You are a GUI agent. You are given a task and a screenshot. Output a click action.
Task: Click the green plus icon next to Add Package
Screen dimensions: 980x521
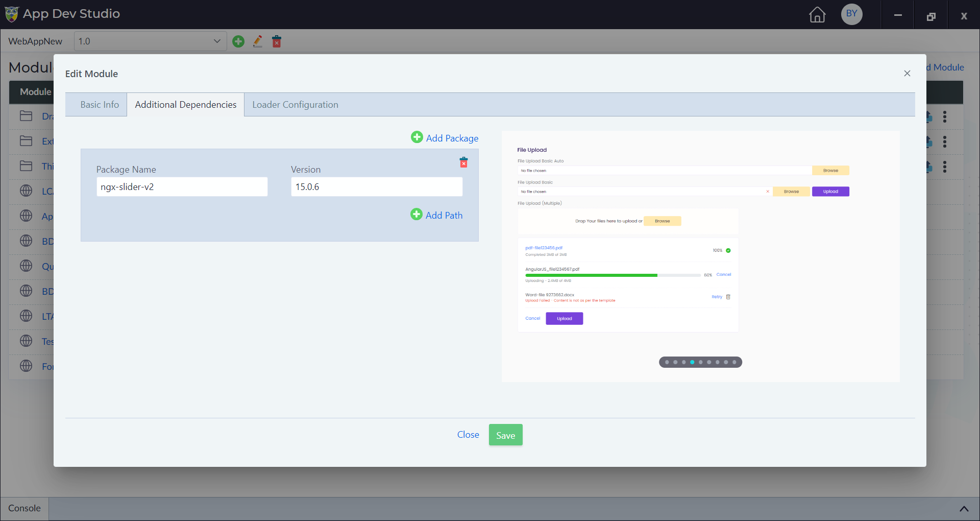point(417,137)
